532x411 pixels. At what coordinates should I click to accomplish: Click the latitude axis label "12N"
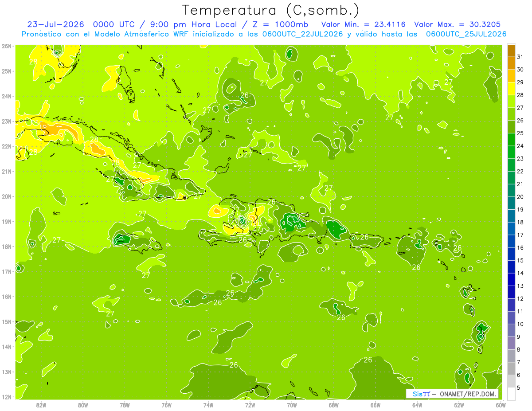point(7,397)
